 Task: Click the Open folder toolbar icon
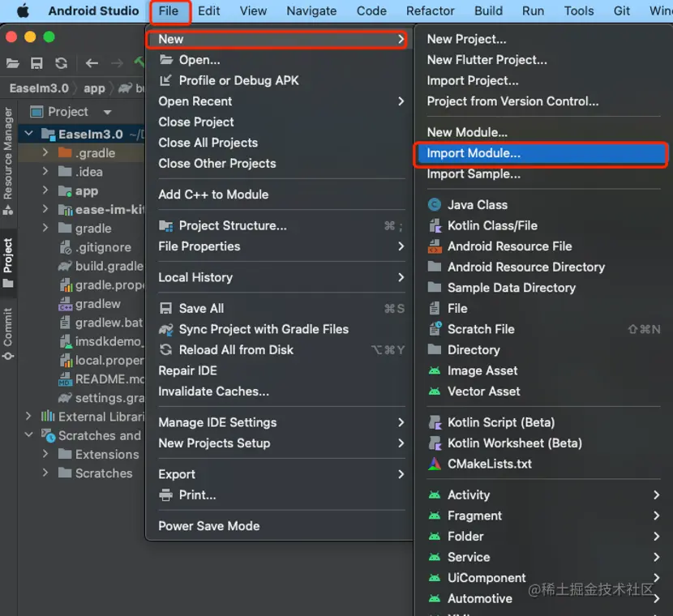click(13, 63)
